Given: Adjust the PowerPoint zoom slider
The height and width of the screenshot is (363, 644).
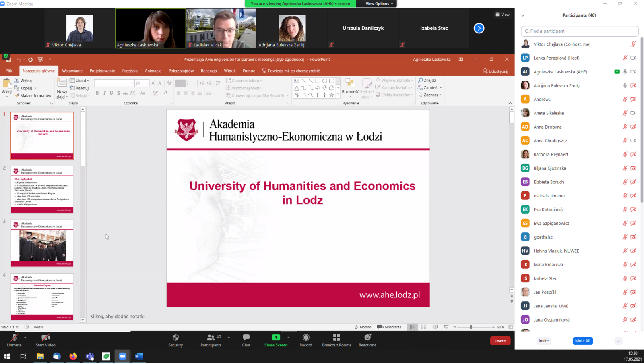Looking at the screenshot, I should coord(471,327).
